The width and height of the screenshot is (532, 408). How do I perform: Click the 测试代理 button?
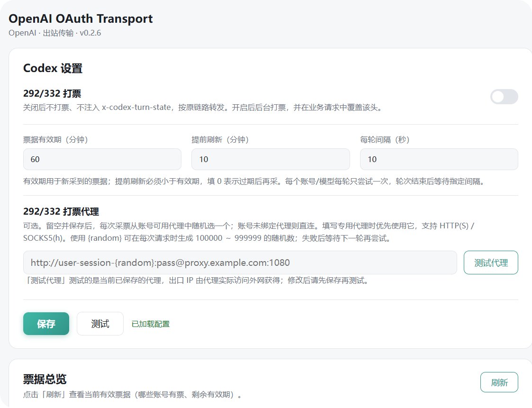(x=491, y=263)
